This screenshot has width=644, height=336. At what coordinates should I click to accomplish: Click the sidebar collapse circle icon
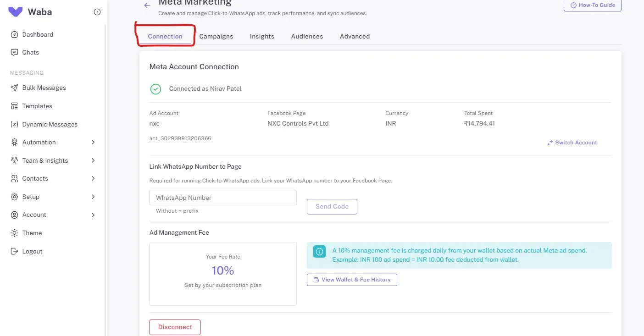97,12
